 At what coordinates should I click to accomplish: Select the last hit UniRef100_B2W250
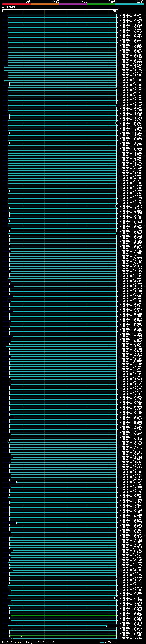click(x=131, y=638)
